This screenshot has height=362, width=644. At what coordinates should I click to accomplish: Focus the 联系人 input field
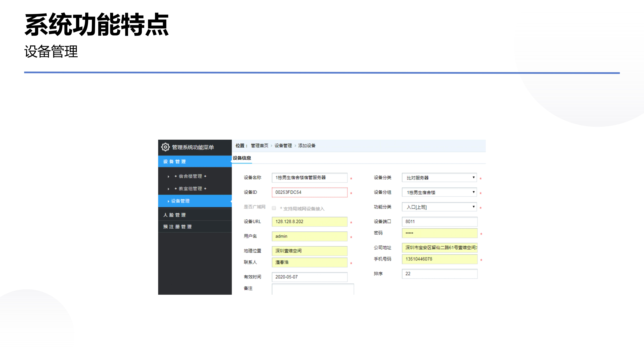310,262
